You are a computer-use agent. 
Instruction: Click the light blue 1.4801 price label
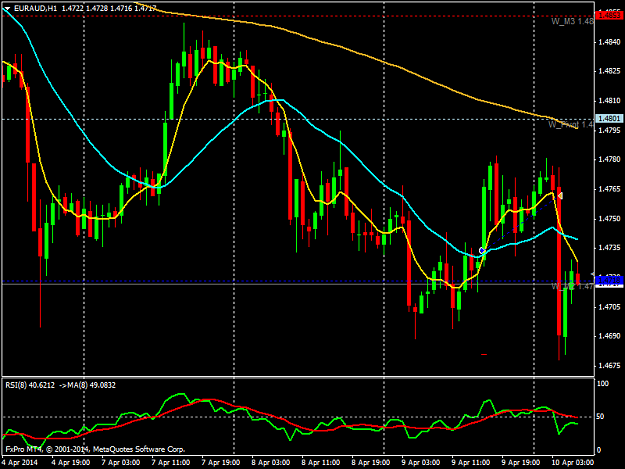tap(609, 118)
